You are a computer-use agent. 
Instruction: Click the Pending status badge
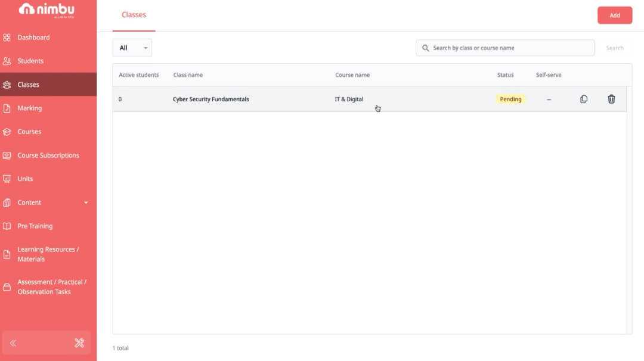(x=510, y=98)
